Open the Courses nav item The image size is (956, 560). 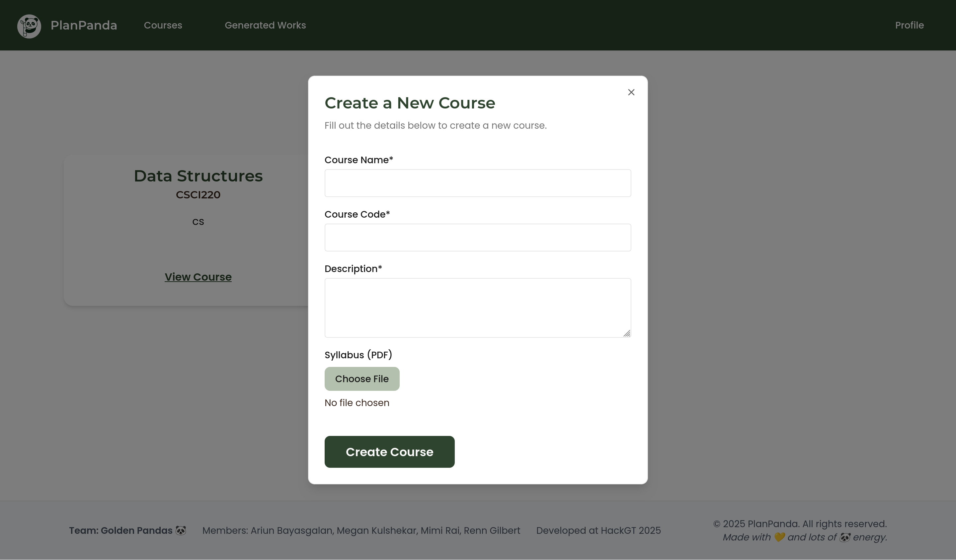click(163, 26)
